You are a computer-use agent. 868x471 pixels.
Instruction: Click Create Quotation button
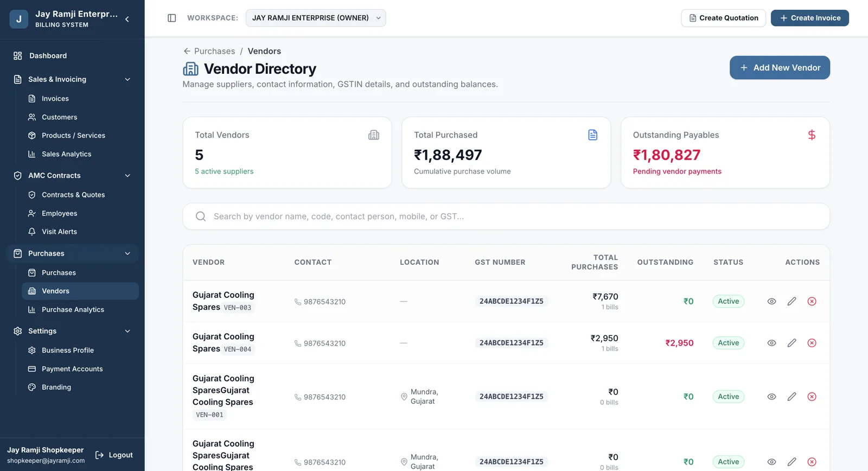point(723,18)
